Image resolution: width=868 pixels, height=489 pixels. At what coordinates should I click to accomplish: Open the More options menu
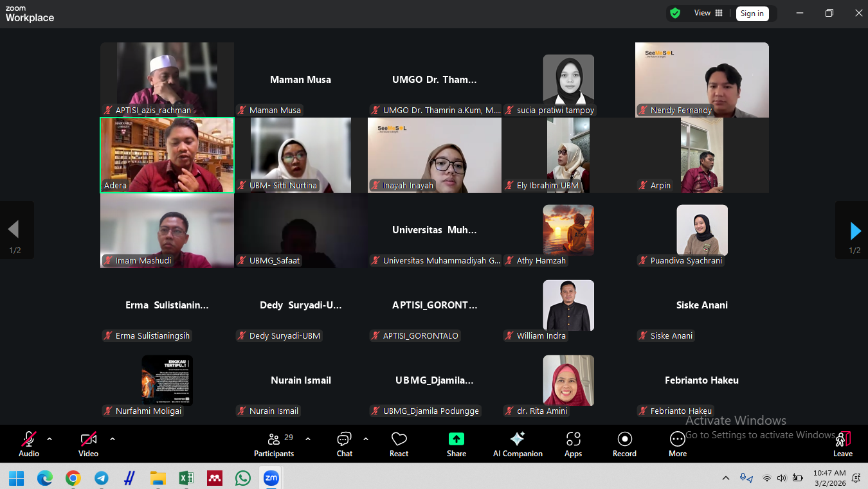click(677, 444)
